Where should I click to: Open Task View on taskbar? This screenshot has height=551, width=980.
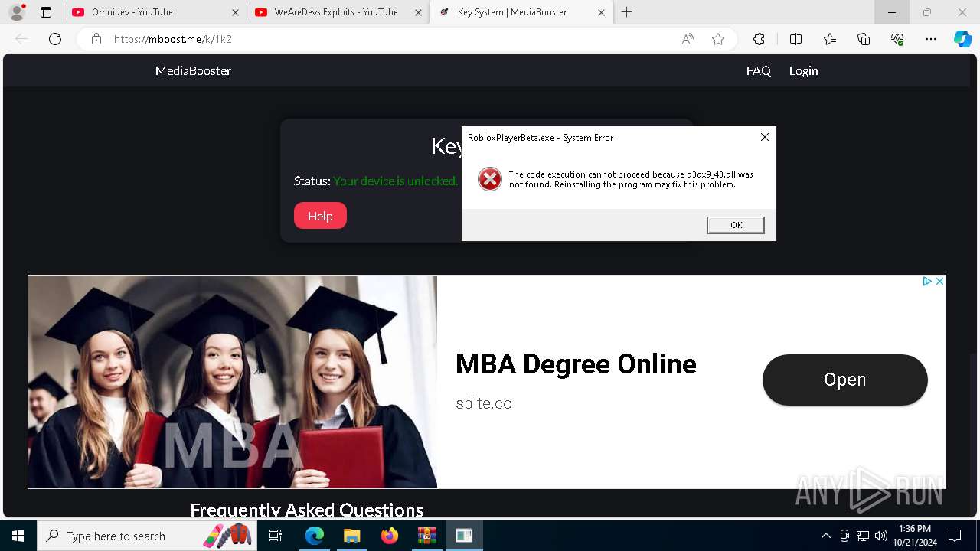pyautogui.click(x=276, y=536)
